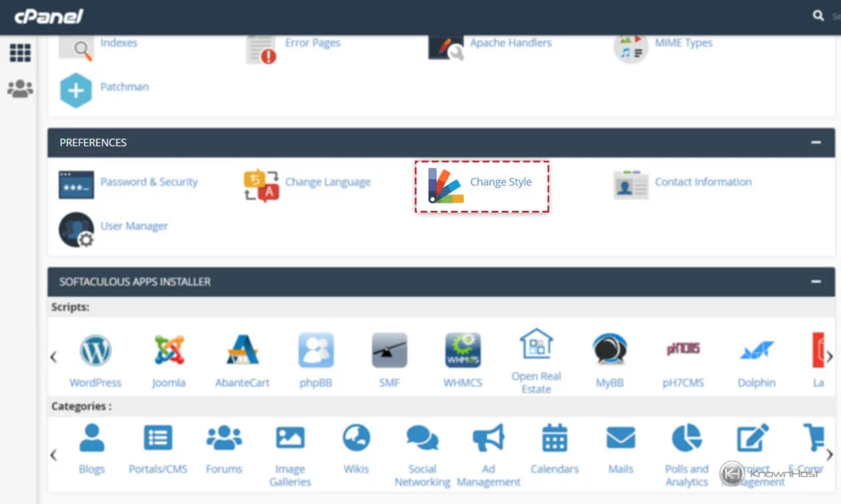
Task: Open the User Manager sidebar people icon
Action: tap(21, 89)
